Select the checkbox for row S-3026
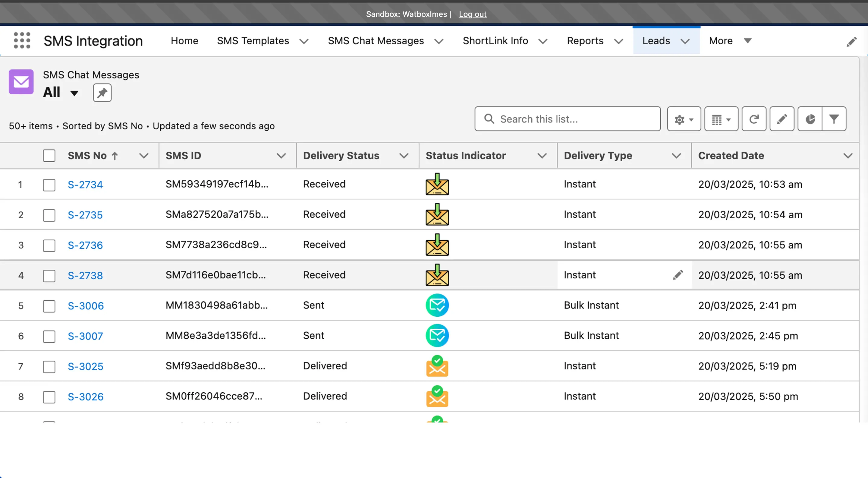This screenshot has width=868, height=478. (x=49, y=397)
